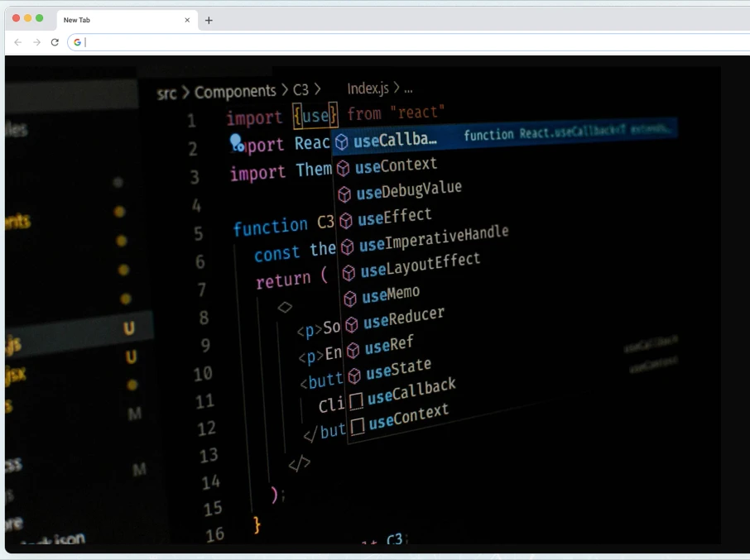Screen dimensions: 750x560
Task: Expand the chevron after C3 breadcrumb
Action: [317, 89]
